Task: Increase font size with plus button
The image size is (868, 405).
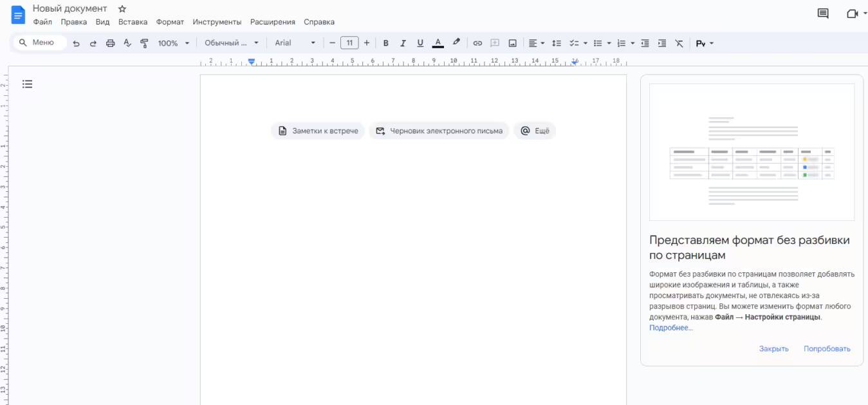Action: point(367,43)
